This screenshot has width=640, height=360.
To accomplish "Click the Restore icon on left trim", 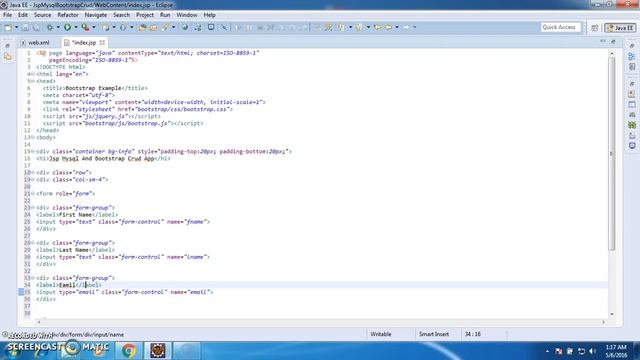I will click(7, 46).
